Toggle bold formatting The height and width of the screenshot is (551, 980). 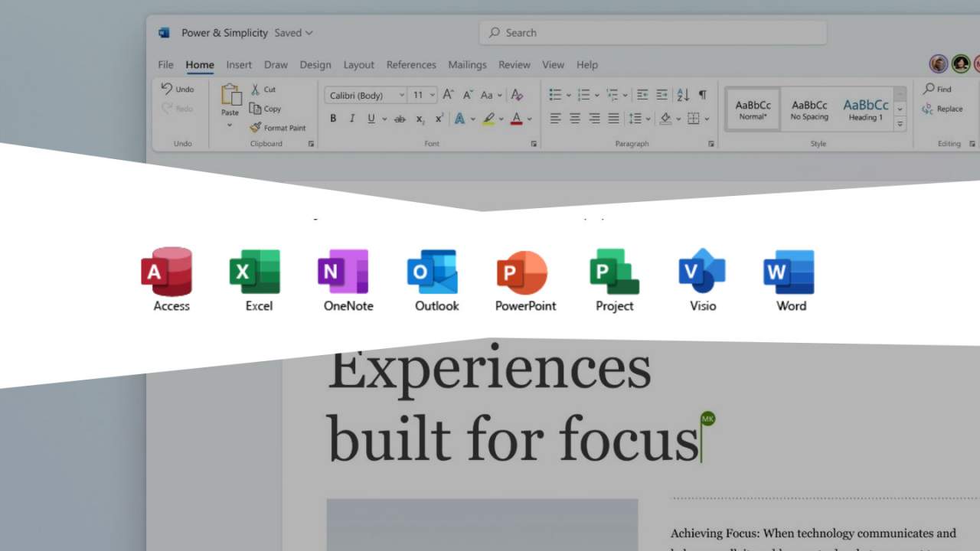[x=332, y=119]
